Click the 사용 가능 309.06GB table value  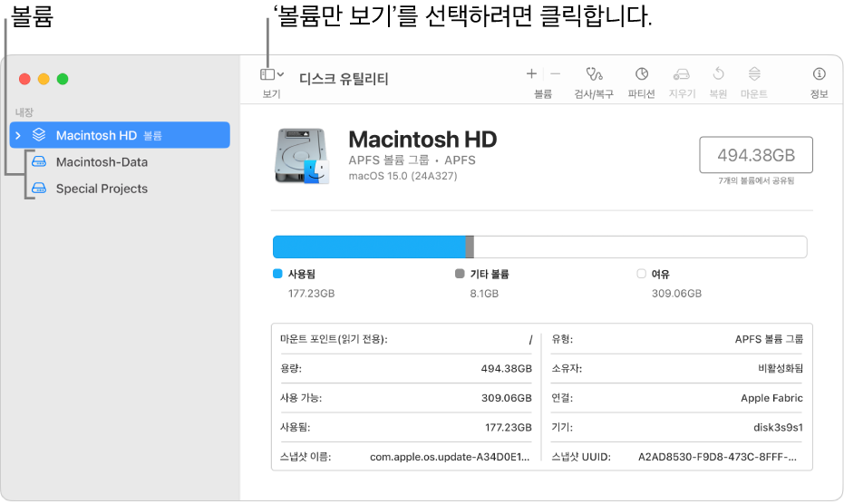click(506, 398)
